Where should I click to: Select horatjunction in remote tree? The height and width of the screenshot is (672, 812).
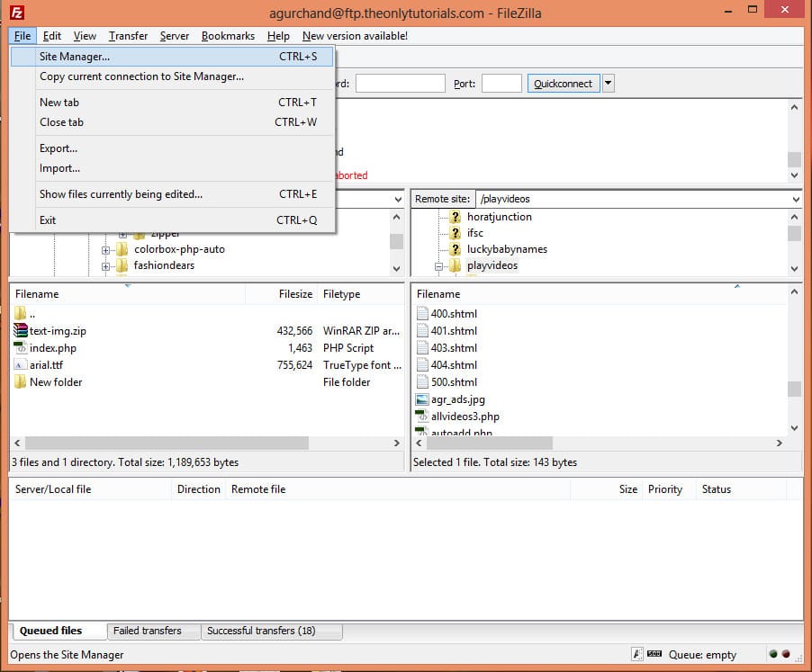point(500,217)
